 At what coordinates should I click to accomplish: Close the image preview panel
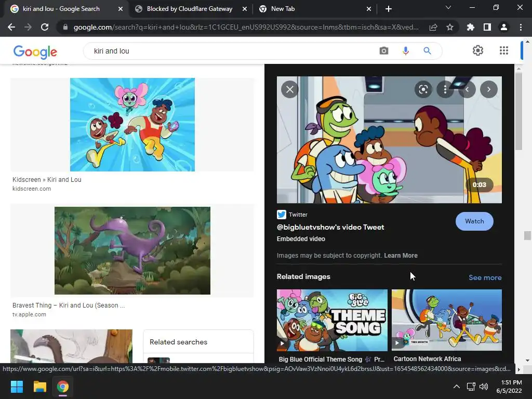[290, 89]
